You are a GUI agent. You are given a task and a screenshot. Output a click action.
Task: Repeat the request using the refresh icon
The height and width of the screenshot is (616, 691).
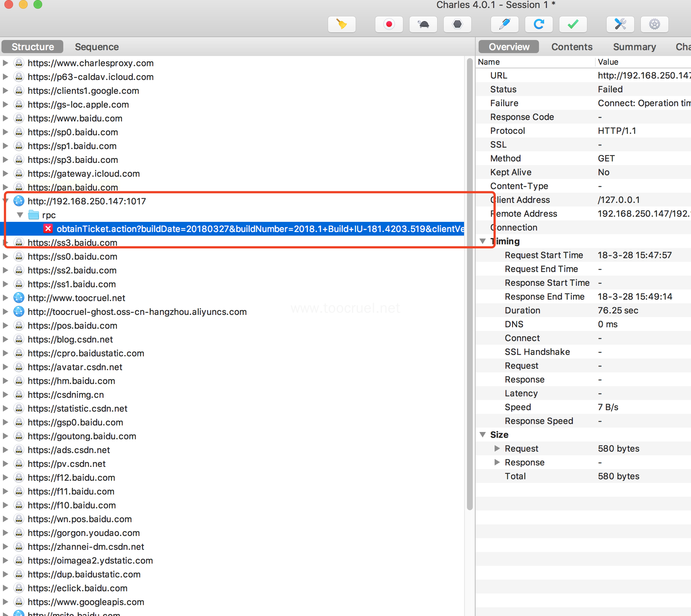click(x=539, y=24)
